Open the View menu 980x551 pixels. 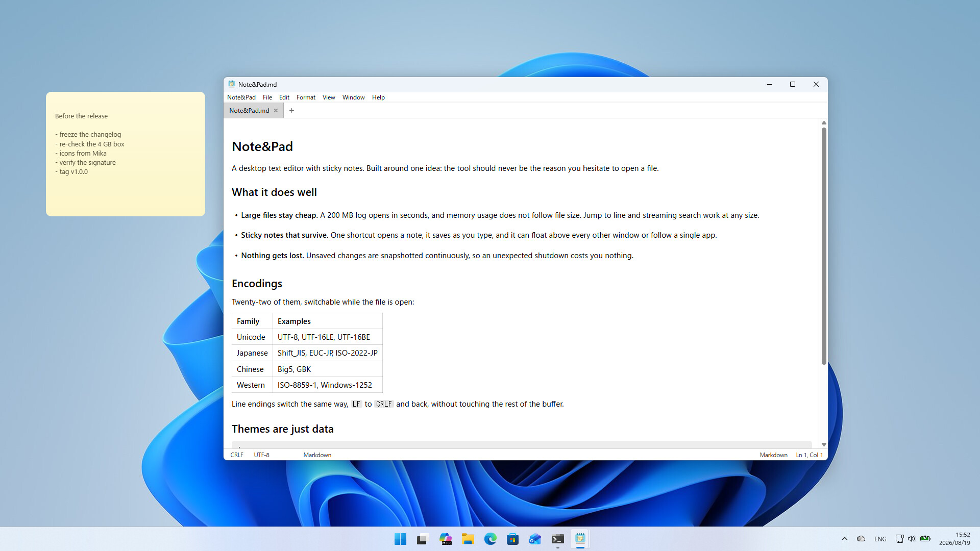point(329,97)
